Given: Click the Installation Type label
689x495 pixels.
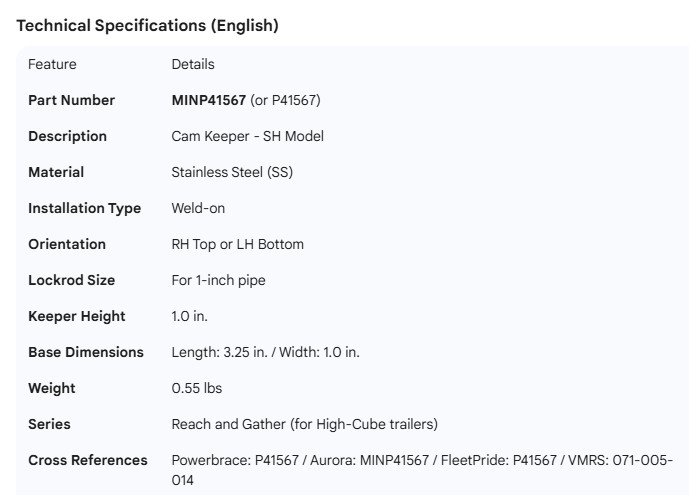Looking at the screenshot, I should 84,208.
